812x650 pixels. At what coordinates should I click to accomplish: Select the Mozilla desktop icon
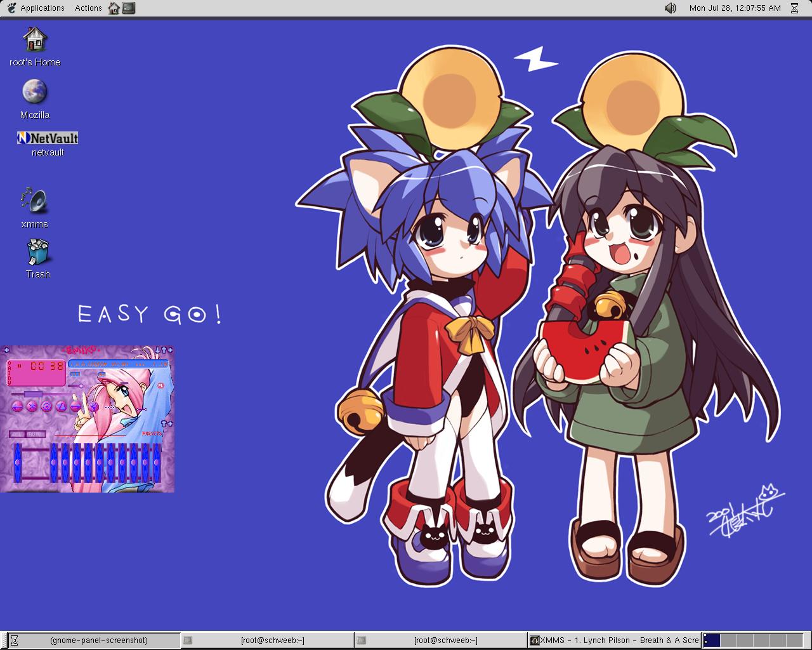35,99
